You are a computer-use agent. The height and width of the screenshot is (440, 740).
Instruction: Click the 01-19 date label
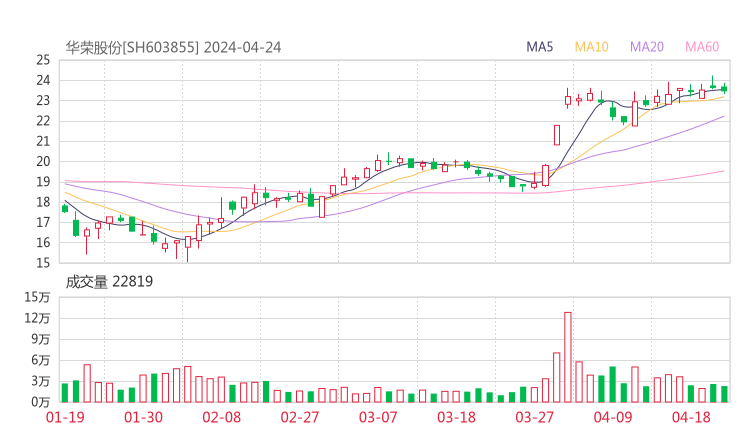[x=65, y=417]
